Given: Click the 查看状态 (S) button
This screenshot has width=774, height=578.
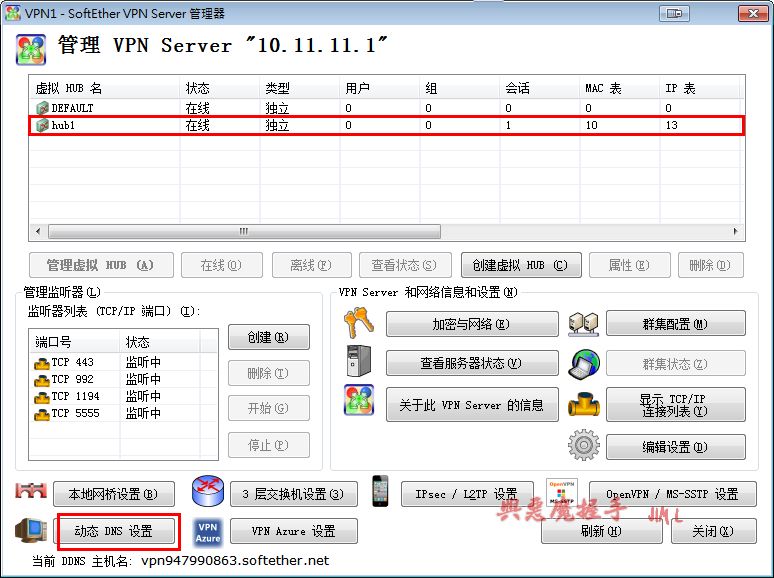Looking at the screenshot, I should click(x=405, y=265).
